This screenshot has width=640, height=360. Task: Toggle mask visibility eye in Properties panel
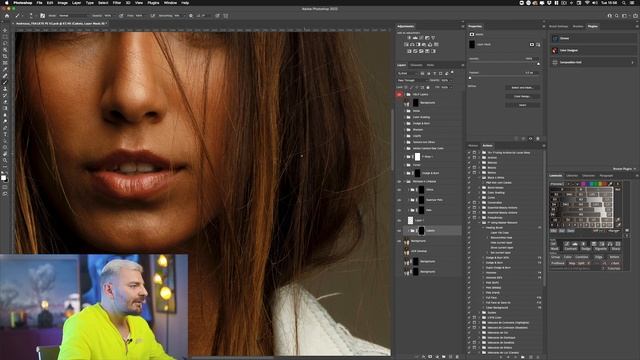click(531, 139)
